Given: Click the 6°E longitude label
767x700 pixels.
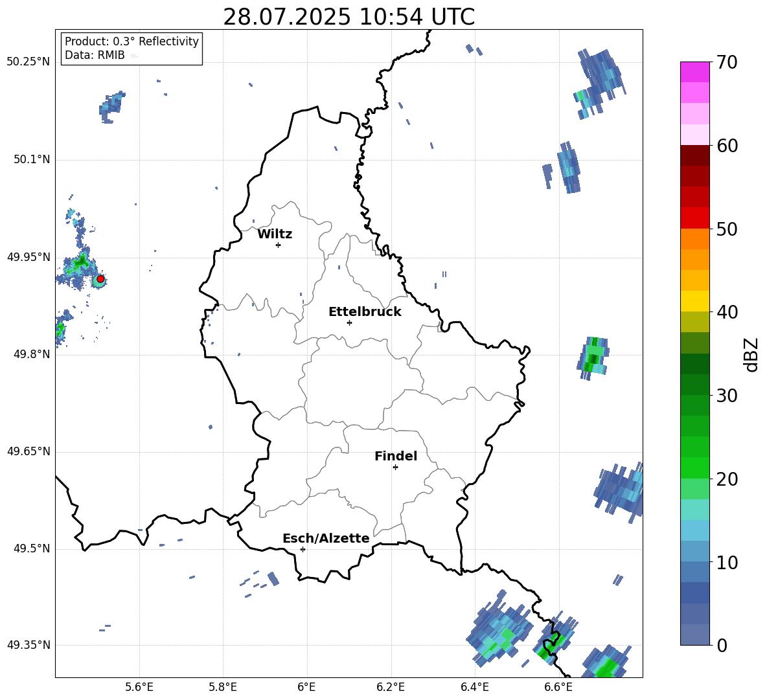Looking at the screenshot, I should [306, 687].
